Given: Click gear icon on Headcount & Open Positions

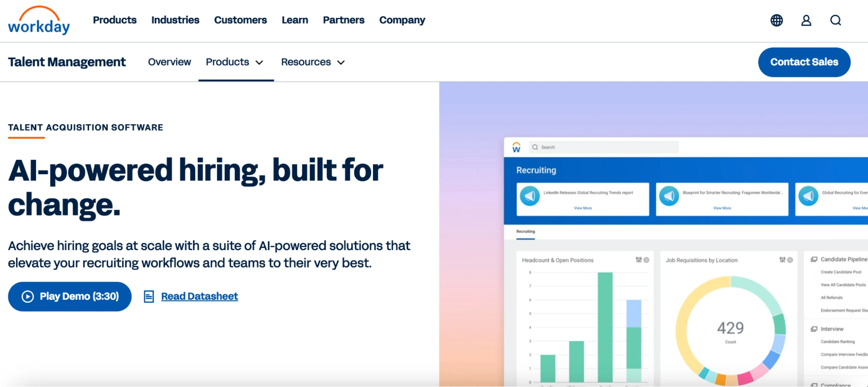Looking at the screenshot, I should click(647, 260).
